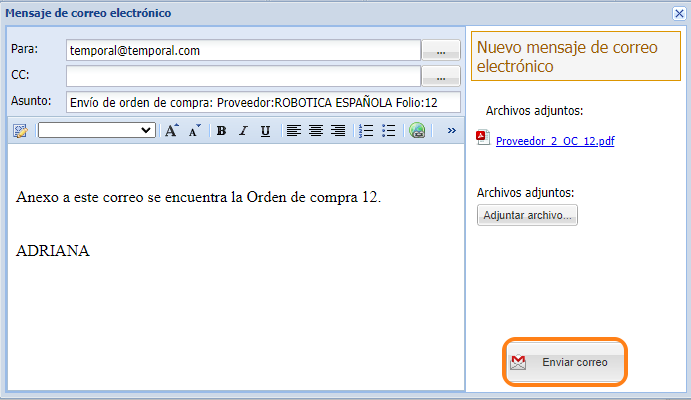Click the Para recipient field
Screen dimensions: 691x400
243,50
